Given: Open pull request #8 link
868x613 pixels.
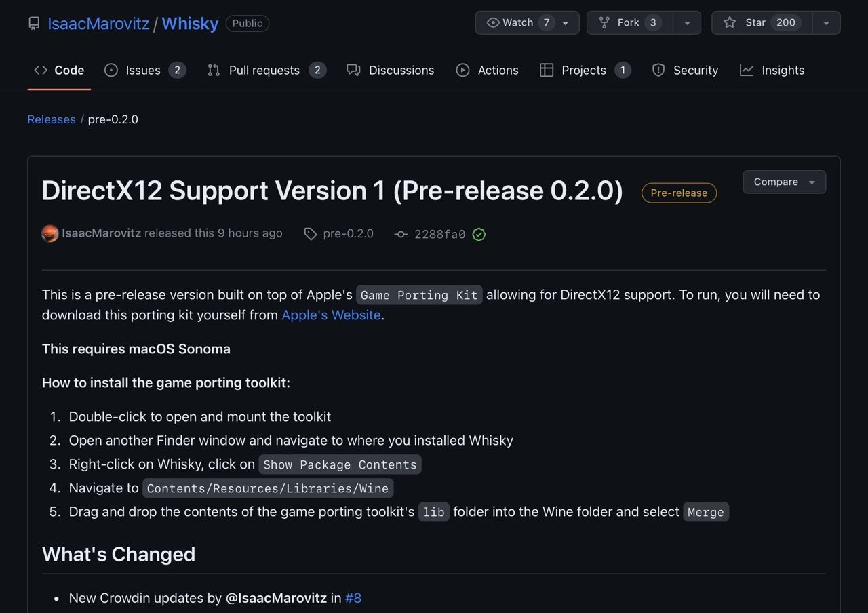Looking at the screenshot, I should [x=353, y=598].
